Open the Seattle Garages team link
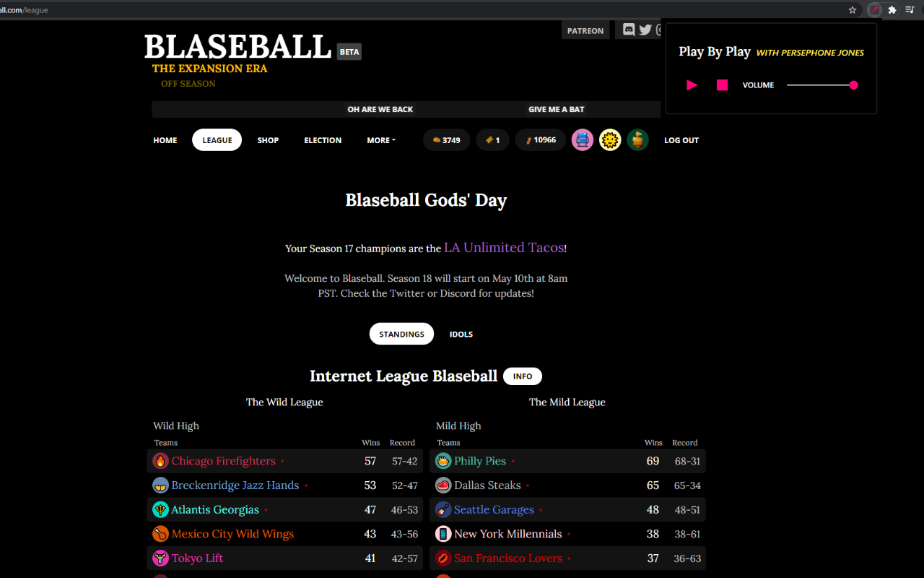The width and height of the screenshot is (924, 578). point(494,509)
